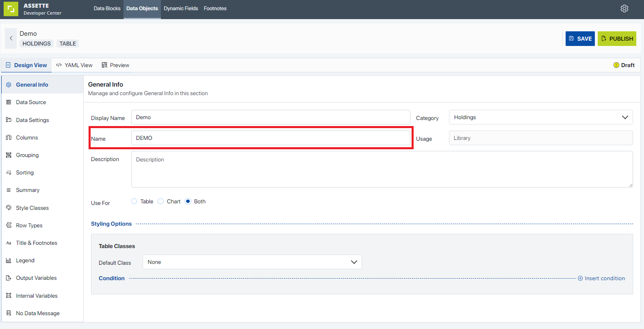
Task: Go back using the left chevron
Action: coord(11,38)
